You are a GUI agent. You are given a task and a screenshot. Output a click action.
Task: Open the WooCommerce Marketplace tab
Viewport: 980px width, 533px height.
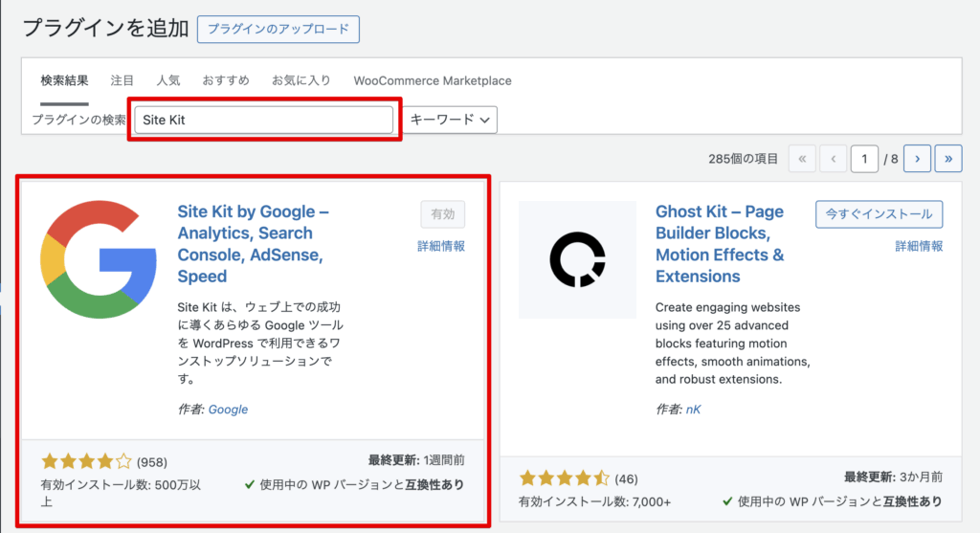[x=433, y=80]
